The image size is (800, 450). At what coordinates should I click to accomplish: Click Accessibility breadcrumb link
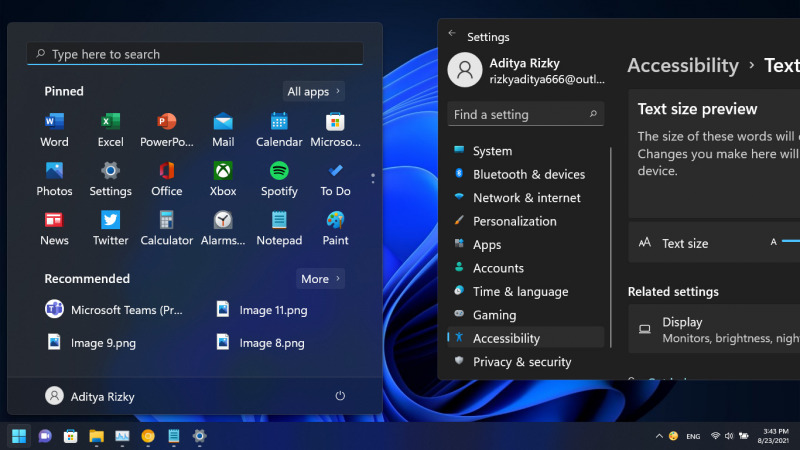[x=683, y=66]
